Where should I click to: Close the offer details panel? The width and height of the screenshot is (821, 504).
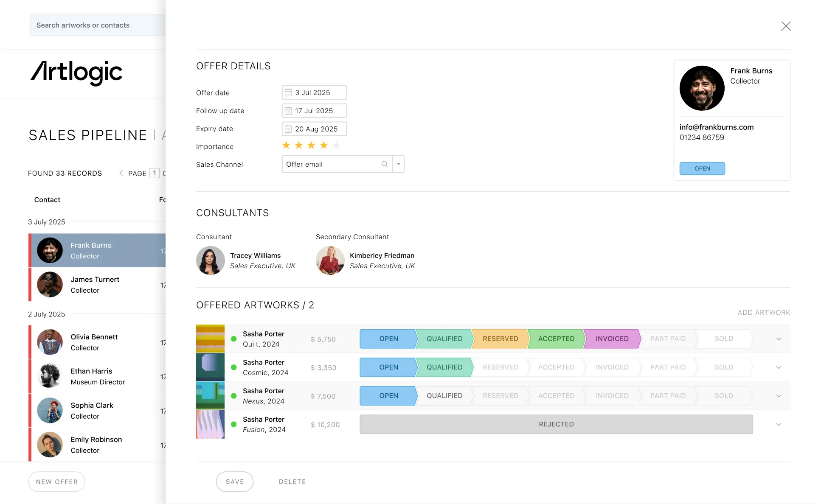[786, 26]
